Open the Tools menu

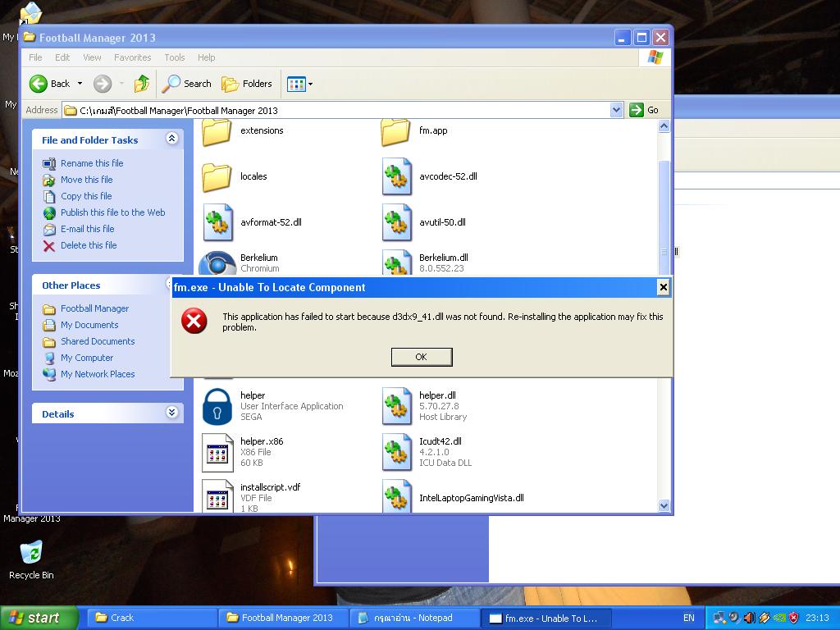175,57
